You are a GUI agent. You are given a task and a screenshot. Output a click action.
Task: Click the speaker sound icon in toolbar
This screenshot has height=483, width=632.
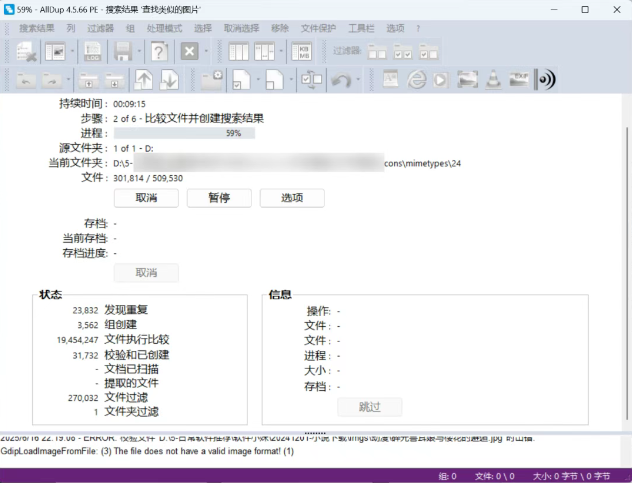point(545,80)
